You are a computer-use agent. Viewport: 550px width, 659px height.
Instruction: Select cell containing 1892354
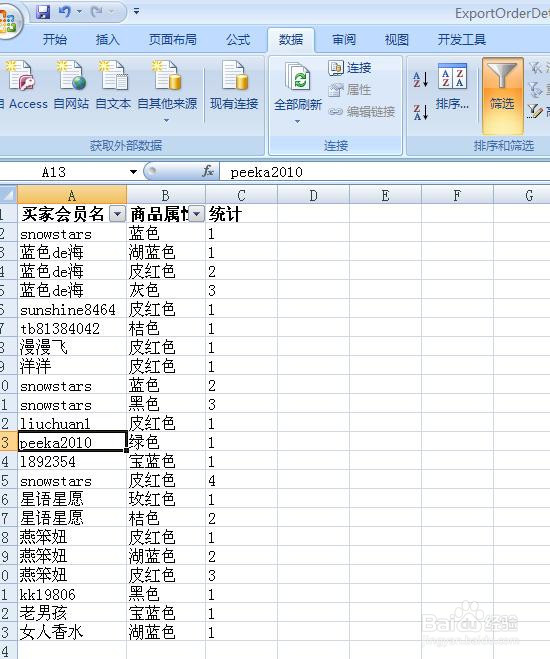pos(72,461)
